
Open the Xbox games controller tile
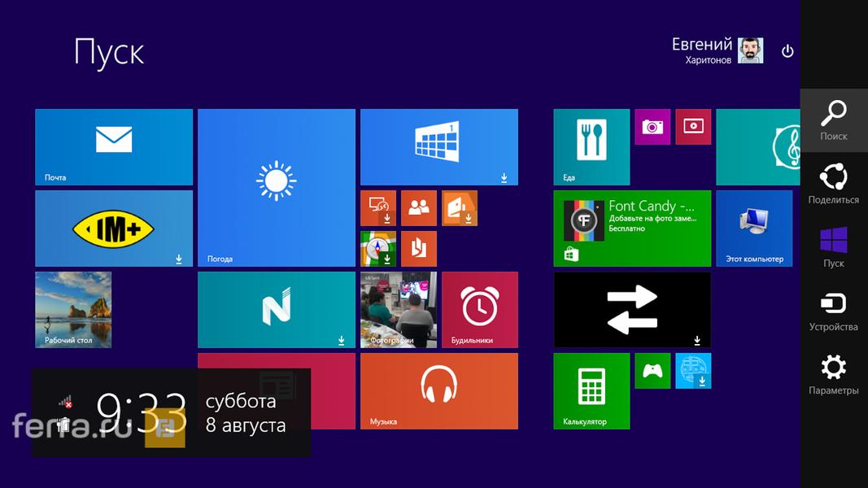652,371
